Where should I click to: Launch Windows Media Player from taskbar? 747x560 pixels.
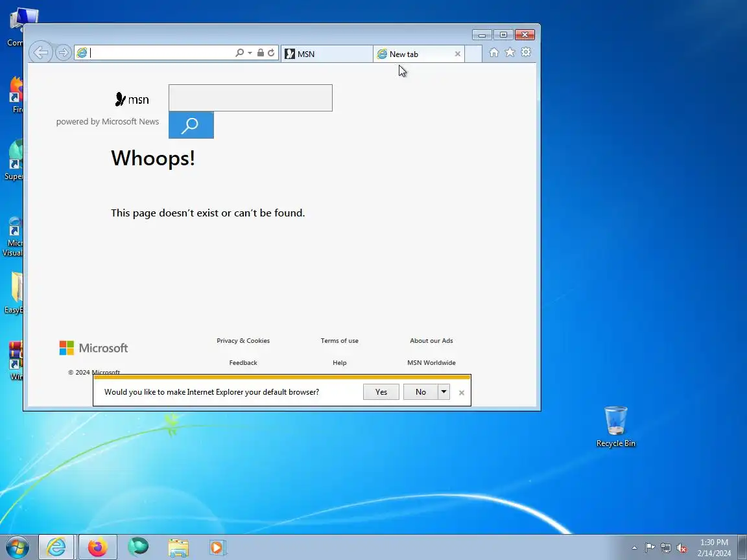click(217, 548)
